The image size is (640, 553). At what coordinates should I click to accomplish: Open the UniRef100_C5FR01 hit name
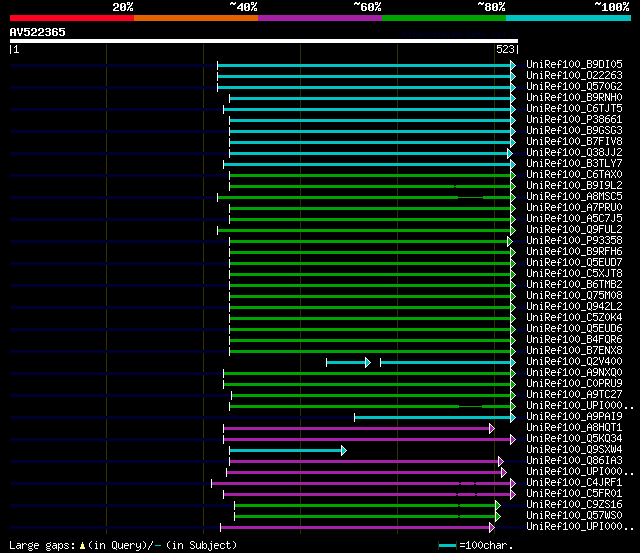click(574, 494)
